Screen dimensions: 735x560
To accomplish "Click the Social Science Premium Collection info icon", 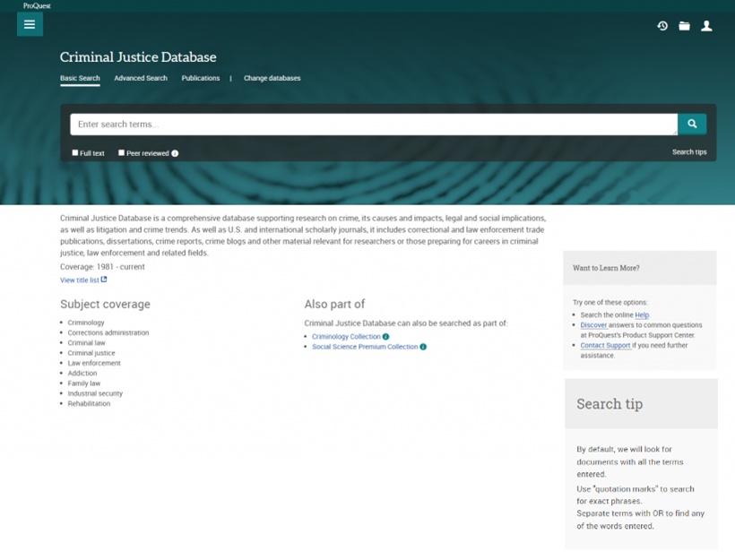I will (423, 346).
